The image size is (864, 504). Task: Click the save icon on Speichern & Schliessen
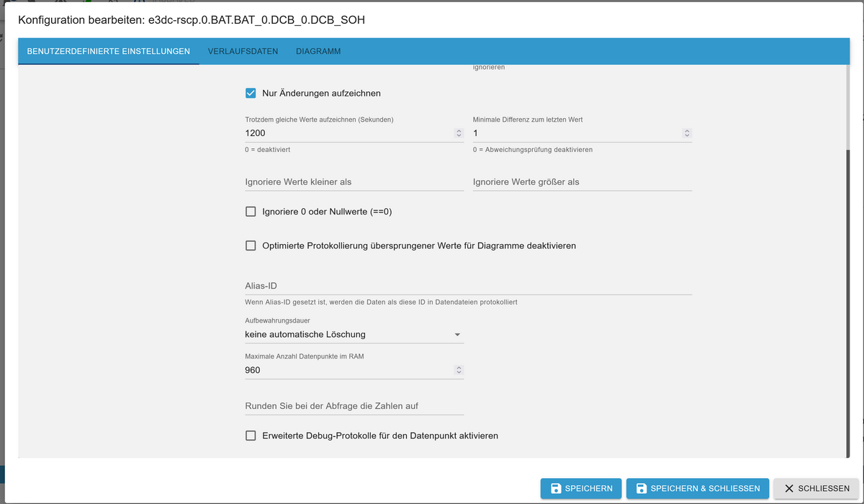click(x=642, y=488)
